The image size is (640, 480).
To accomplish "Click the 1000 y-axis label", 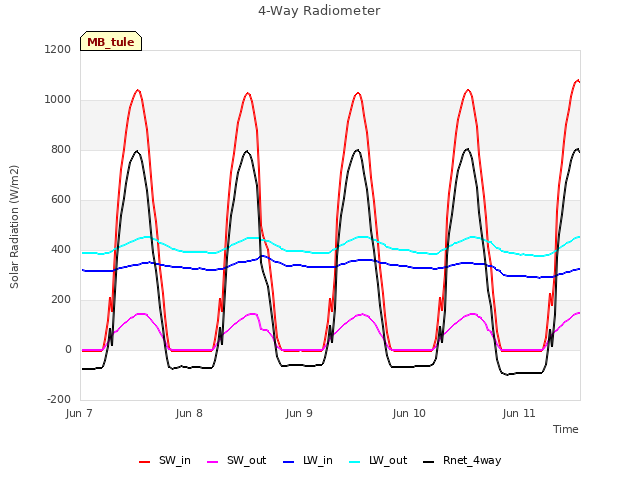I will click(x=58, y=100).
